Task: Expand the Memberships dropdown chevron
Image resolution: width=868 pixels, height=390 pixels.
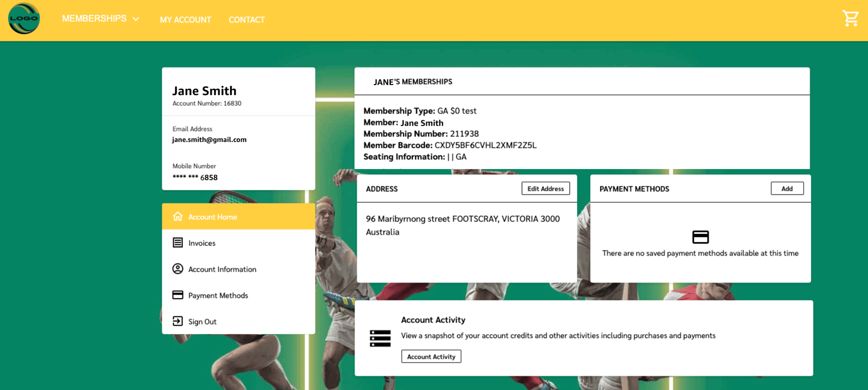Action: [136, 19]
